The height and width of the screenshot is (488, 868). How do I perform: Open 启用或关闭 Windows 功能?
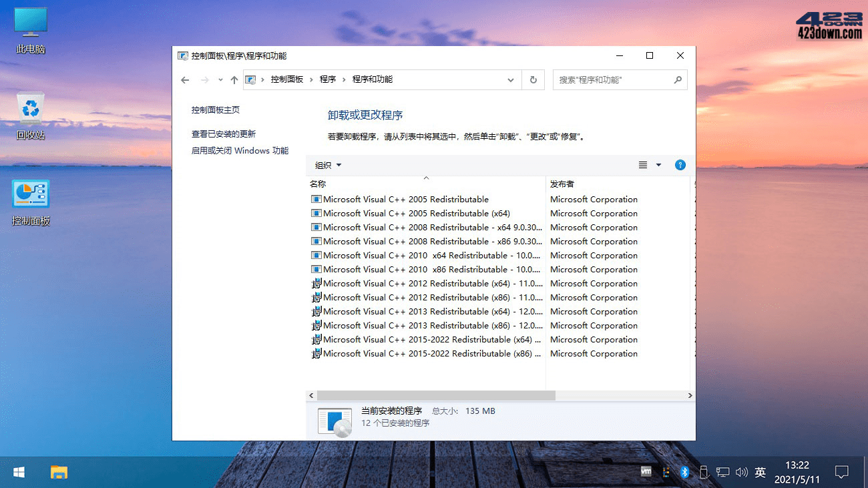pyautogui.click(x=240, y=150)
